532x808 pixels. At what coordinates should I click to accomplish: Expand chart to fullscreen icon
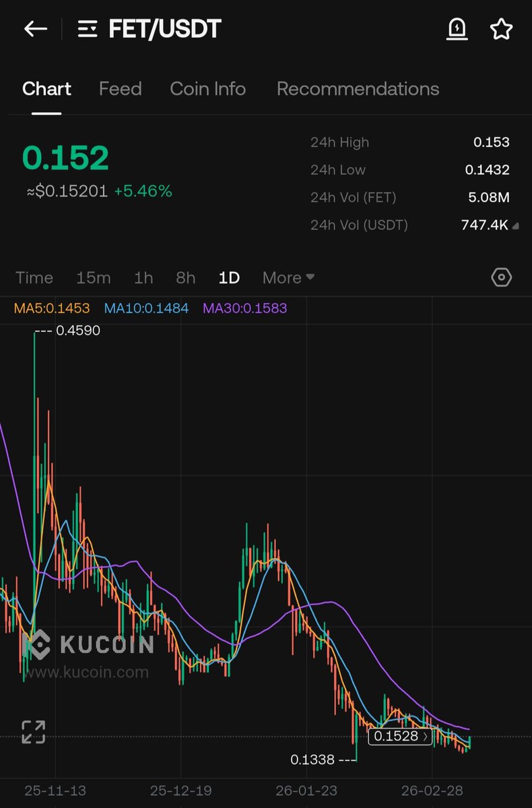click(33, 732)
